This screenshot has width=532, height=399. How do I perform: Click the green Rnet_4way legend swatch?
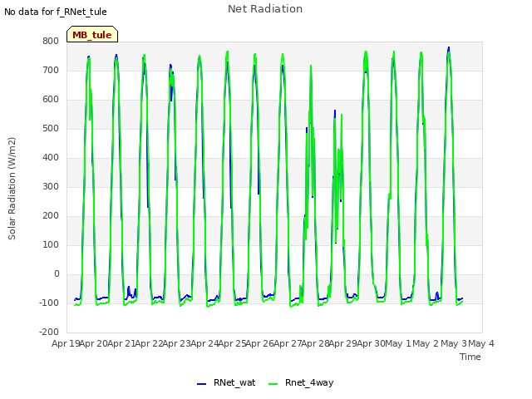[x=273, y=384]
